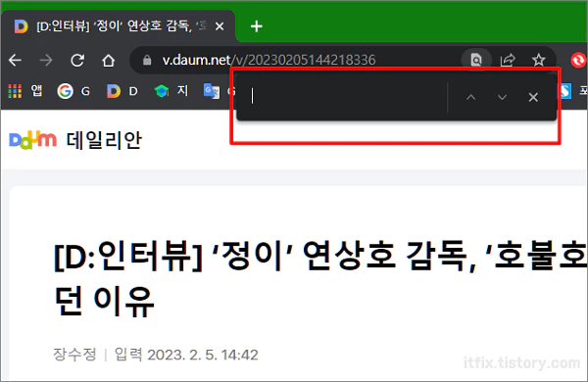Open the Google bookmark labeled G
This screenshot has width=588, height=382.
click(x=73, y=91)
